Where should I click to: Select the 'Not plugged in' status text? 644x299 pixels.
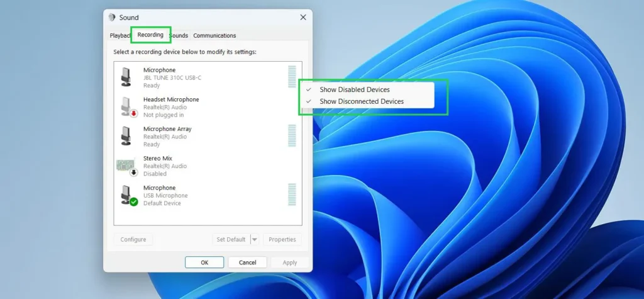pyautogui.click(x=164, y=115)
